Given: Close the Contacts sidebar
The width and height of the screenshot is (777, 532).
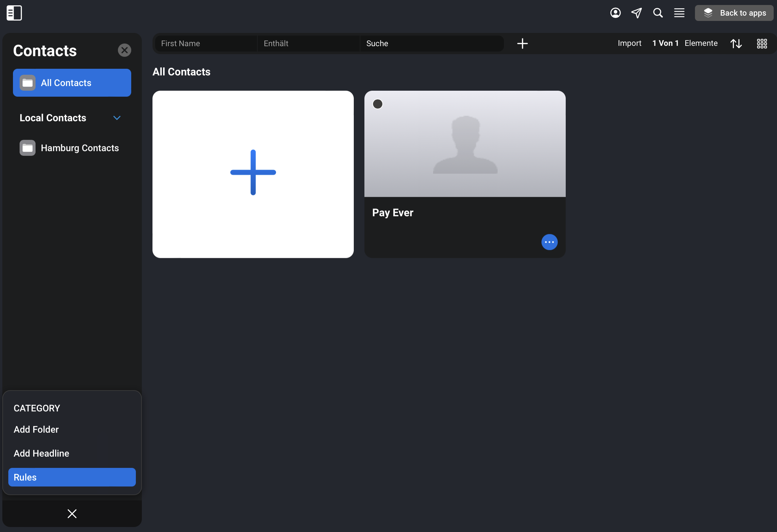Looking at the screenshot, I should [x=124, y=50].
